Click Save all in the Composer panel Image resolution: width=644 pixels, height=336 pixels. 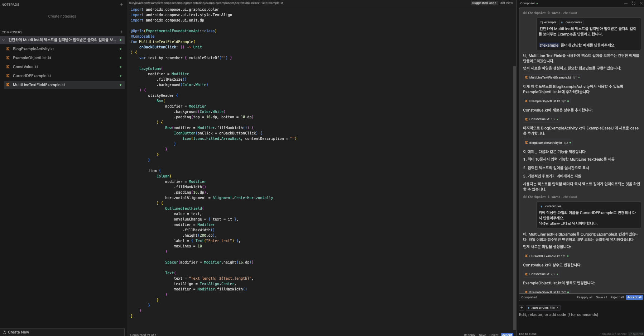click(601, 297)
